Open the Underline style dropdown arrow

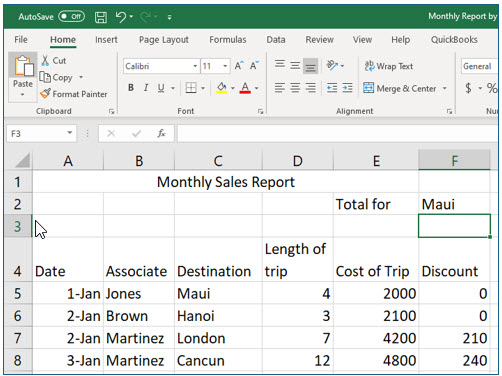pyautogui.click(x=173, y=88)
